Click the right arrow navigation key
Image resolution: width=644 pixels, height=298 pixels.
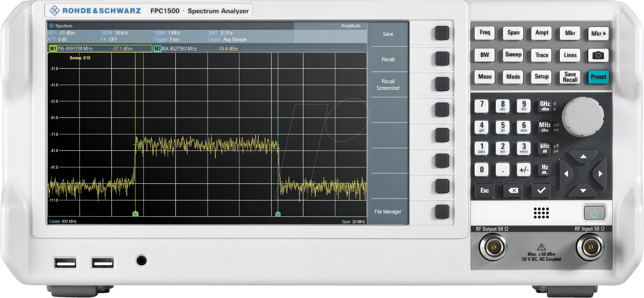(600, 173)
